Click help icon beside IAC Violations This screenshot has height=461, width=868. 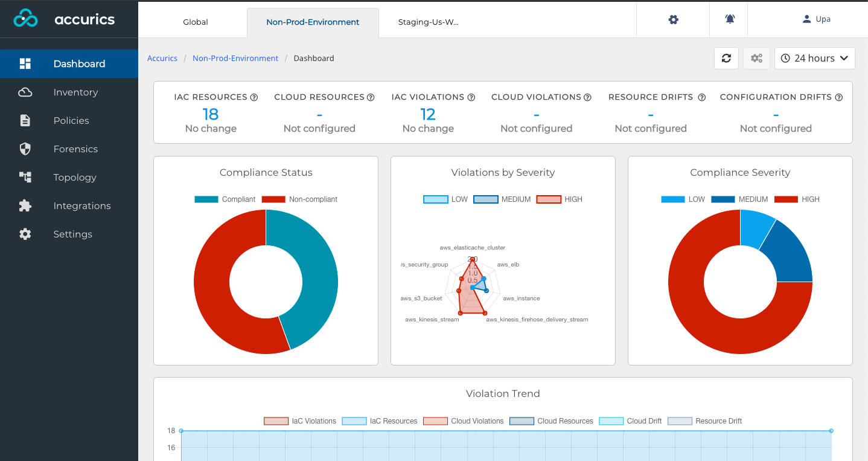(471, 97)
